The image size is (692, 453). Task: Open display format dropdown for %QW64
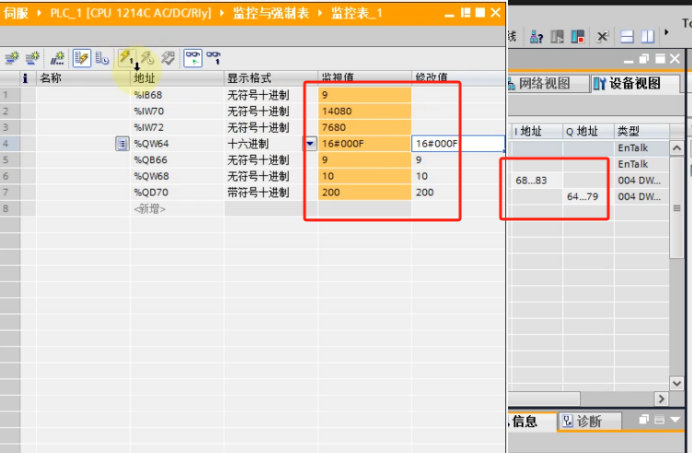point(310,143)
